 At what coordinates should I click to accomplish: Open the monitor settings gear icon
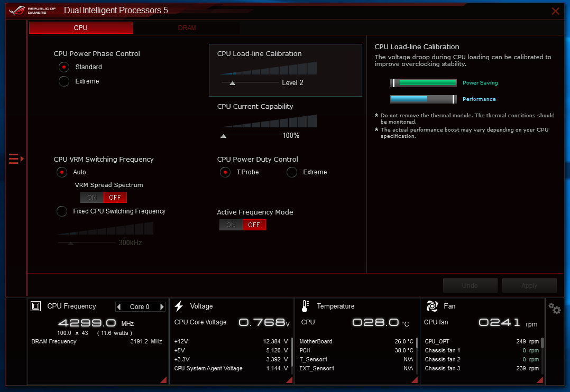click(x=555, y=309)
